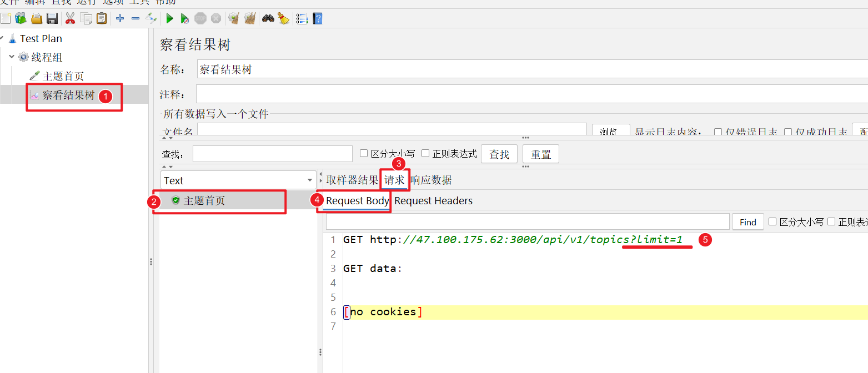Screen dimensions: 868x373
Task: Click the request URL line with limit=1
Action: (x=513, y=240)
